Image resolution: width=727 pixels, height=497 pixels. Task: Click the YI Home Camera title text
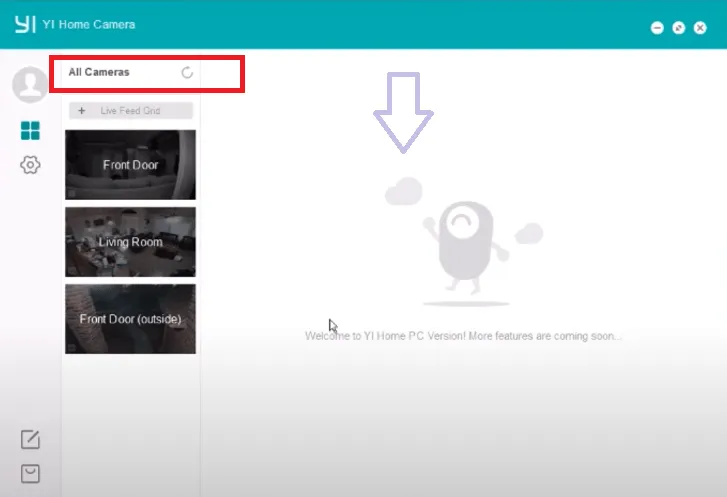pyautogui.click(x=89, y=25)
